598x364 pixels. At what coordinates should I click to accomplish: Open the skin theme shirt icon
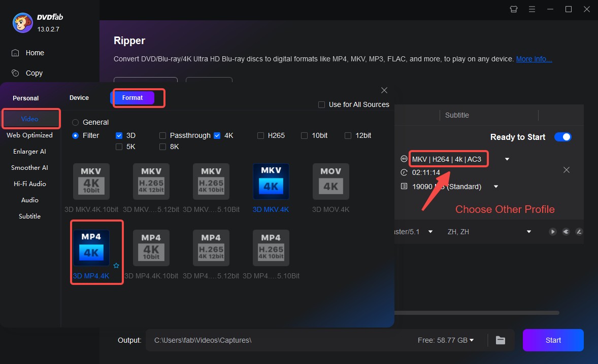(514, 9)
